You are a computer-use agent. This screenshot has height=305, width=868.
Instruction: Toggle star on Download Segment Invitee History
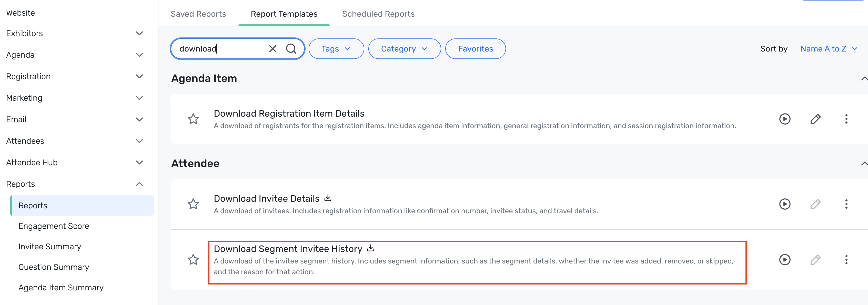pos(193,259)
